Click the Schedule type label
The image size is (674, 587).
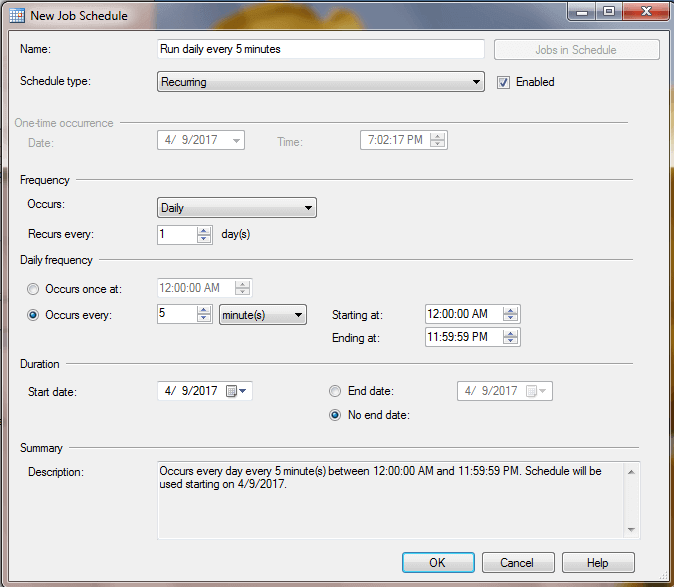tap(55, 81)
